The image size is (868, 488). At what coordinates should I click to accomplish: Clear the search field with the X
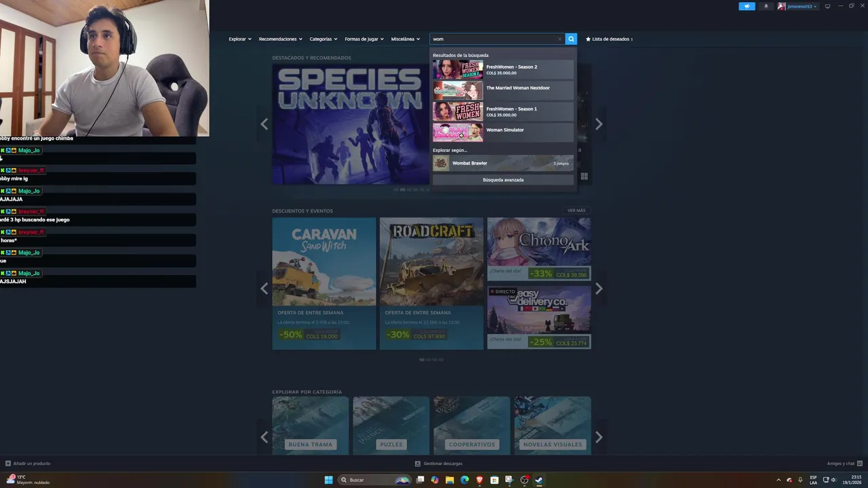(x=559, y=39)
